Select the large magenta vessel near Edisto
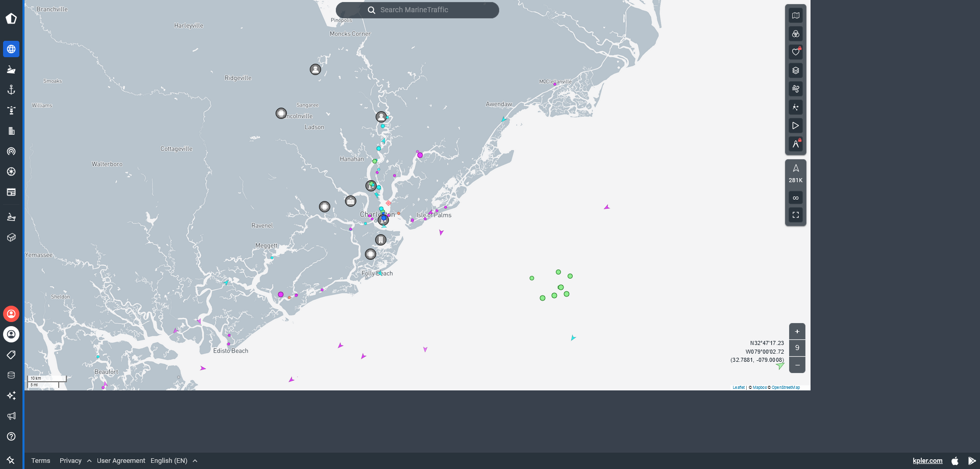980x469 pixels. click(281, 294)
